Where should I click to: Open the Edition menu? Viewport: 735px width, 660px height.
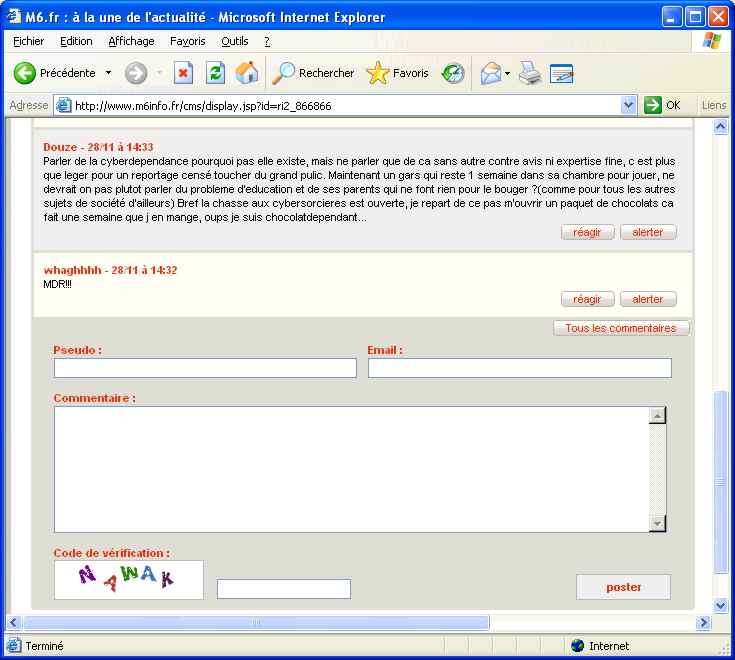[x=76, y=41]
